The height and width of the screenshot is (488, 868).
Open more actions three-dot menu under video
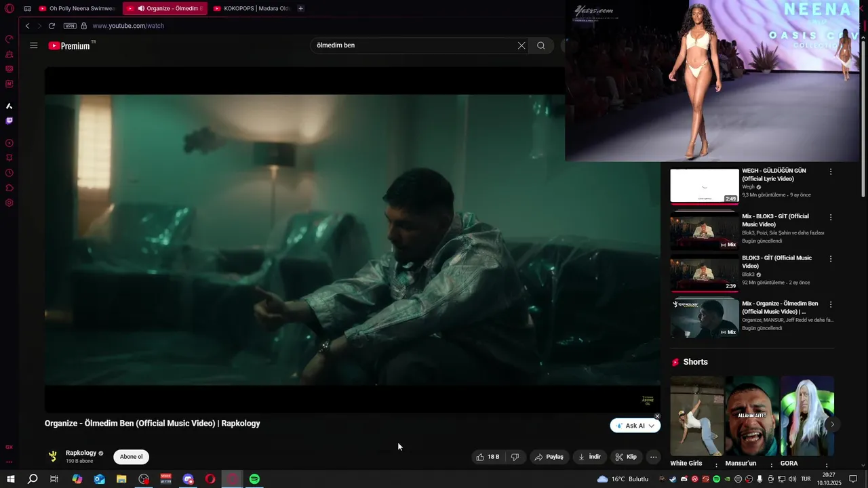(x=654, y=457)
